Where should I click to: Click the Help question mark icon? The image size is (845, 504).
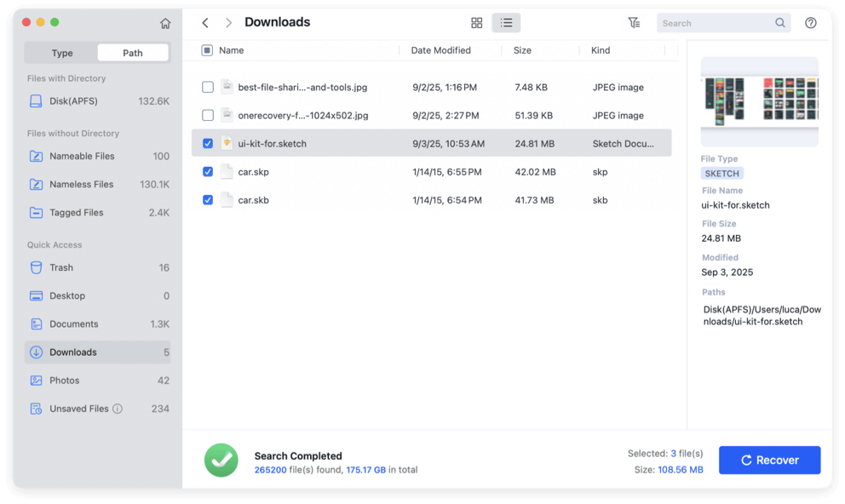pyautogui.click(x=810, y=23)
